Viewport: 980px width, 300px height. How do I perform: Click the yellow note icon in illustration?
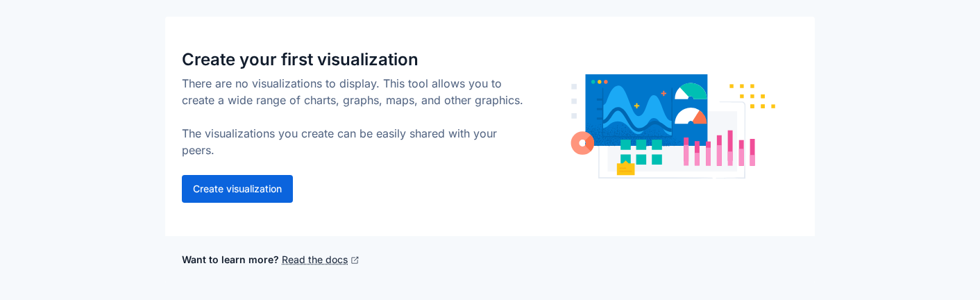pyautogui.click(x=625, y=168)
